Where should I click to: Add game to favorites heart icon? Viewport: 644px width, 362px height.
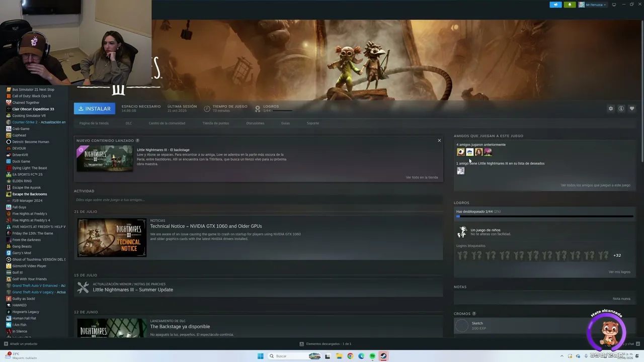(632, 109)
